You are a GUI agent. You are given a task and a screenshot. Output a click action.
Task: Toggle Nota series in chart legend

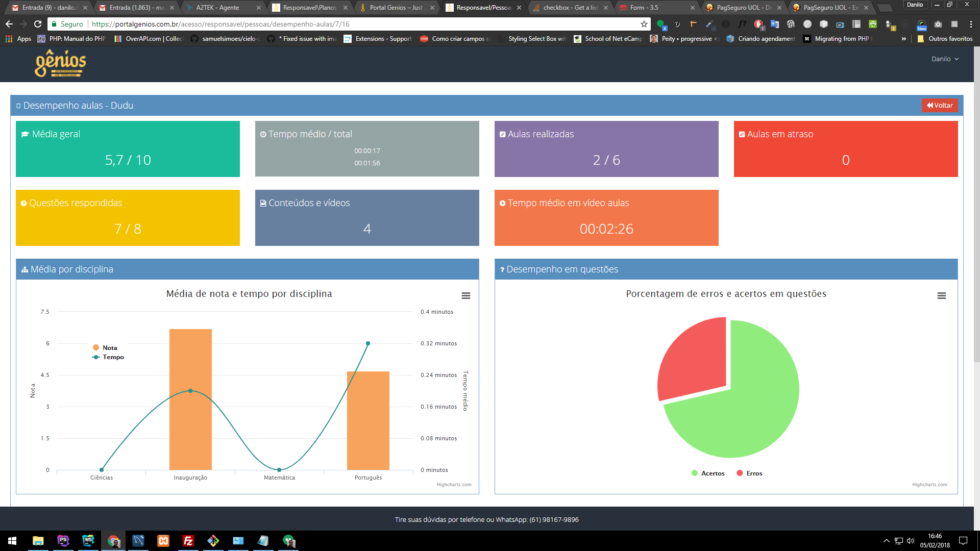(x=109, y=348)
